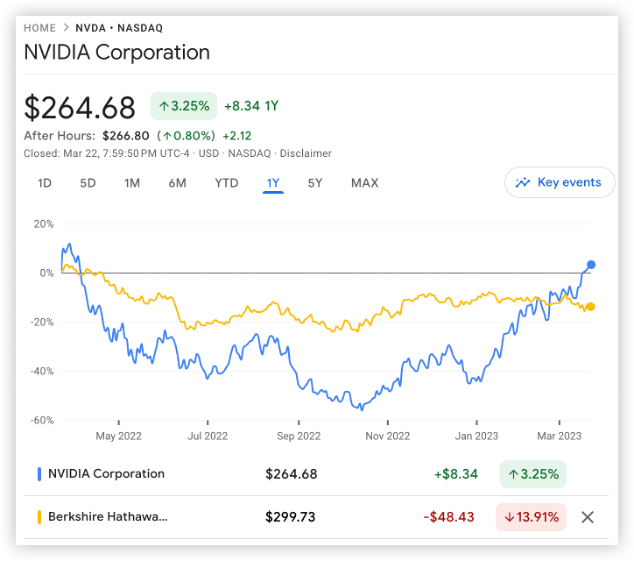Viewport: 634px width, 562px height.
Task: Click the Key events sparkline icon
Action: 522,183
